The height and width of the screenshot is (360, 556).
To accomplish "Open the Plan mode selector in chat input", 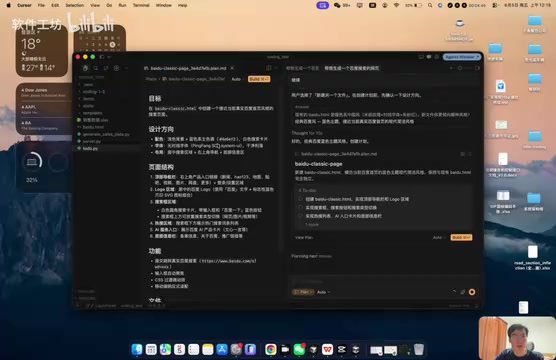I will click(303, 292).
